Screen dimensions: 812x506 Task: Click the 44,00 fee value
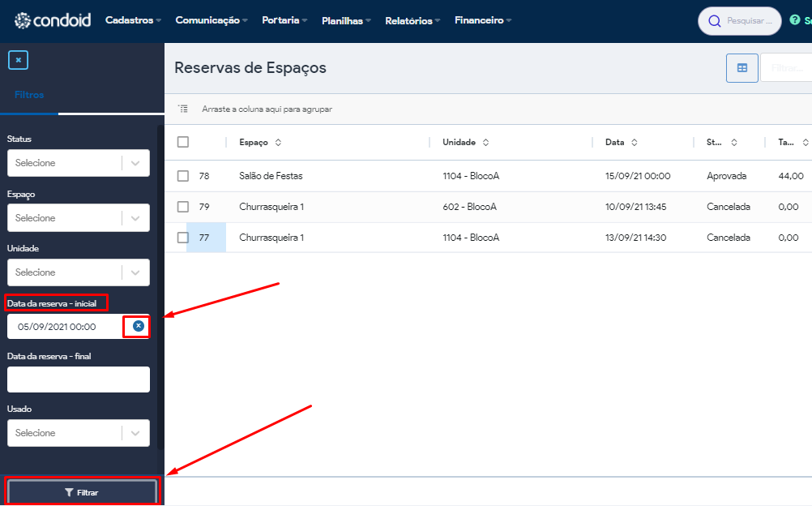point(791,176)
